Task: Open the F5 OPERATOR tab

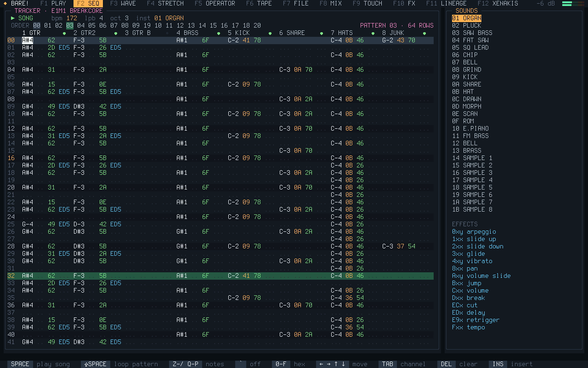Action: [215, 3]
